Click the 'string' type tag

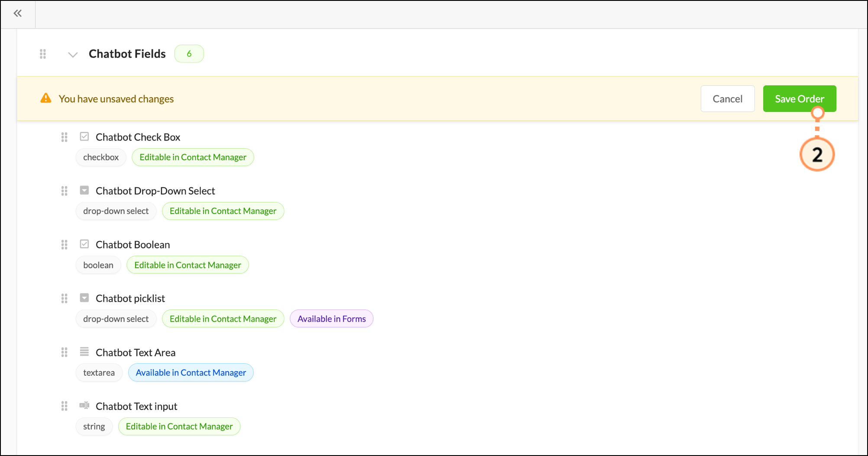click(94, 427)
